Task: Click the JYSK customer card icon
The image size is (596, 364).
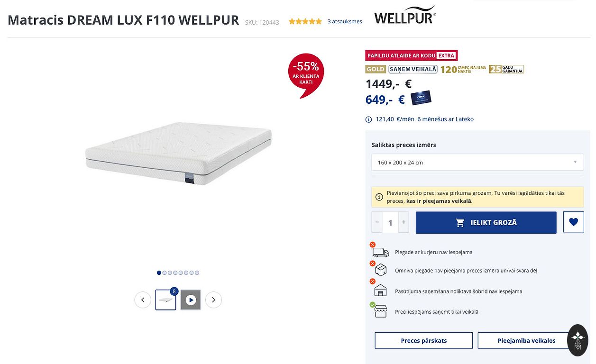Action: [x=421, y=98]
